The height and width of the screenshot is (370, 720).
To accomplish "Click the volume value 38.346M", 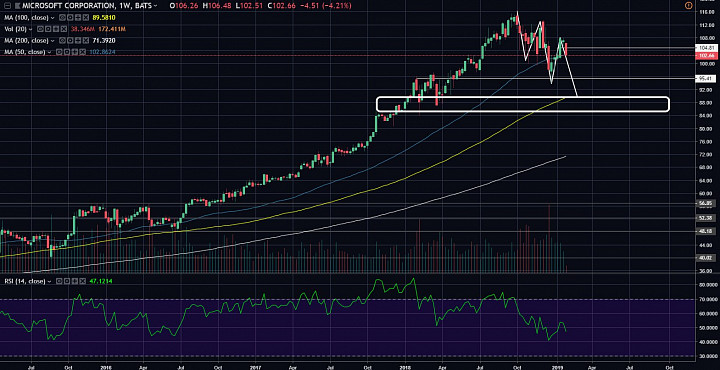I will [x=83, y=29].
